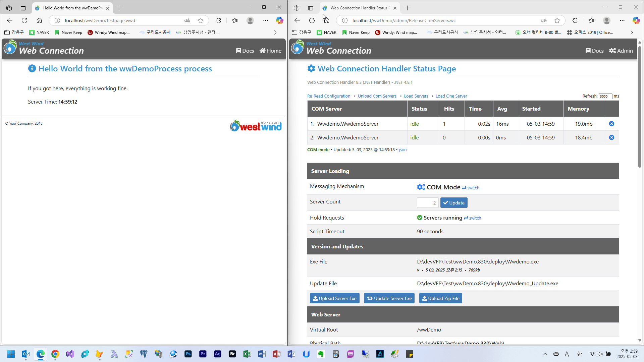Open Chrome from taskbar
This screenshot has width=644, height=362.
[55, 354]
